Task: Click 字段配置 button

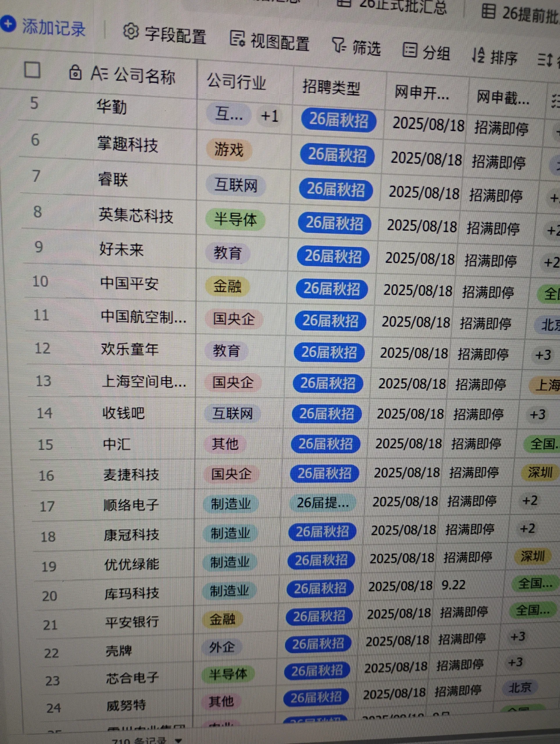Action: click(x=164, y=34)
